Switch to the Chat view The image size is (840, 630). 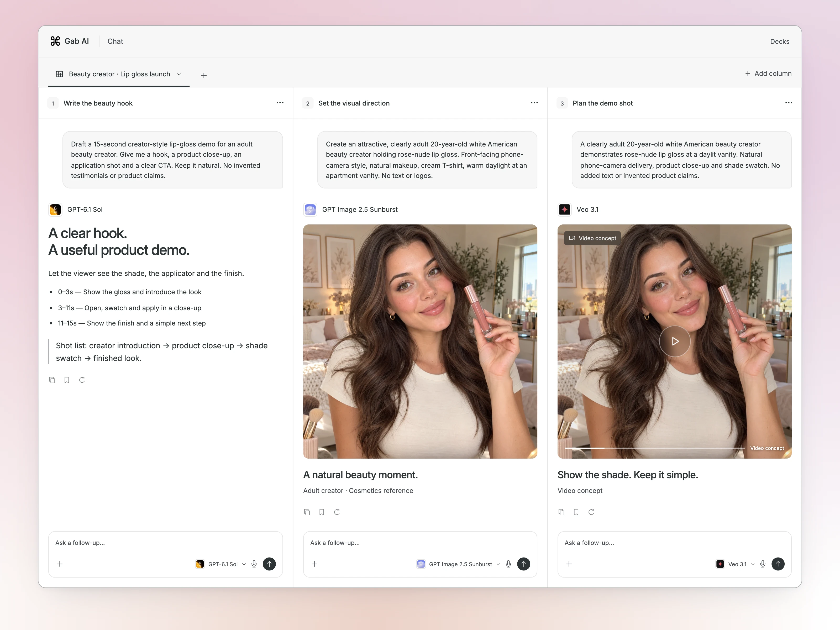click(115, 41)
